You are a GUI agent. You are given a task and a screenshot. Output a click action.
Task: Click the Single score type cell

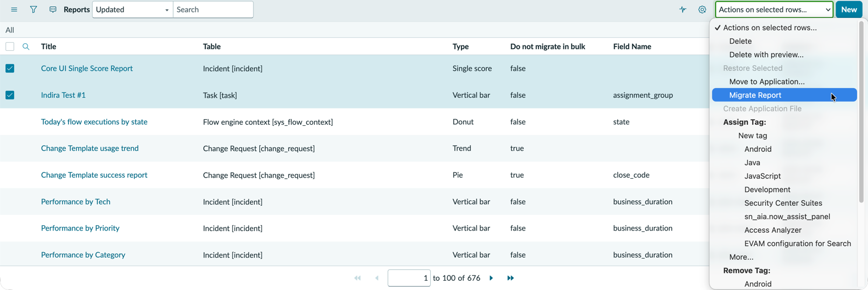[x=472, y=69]
